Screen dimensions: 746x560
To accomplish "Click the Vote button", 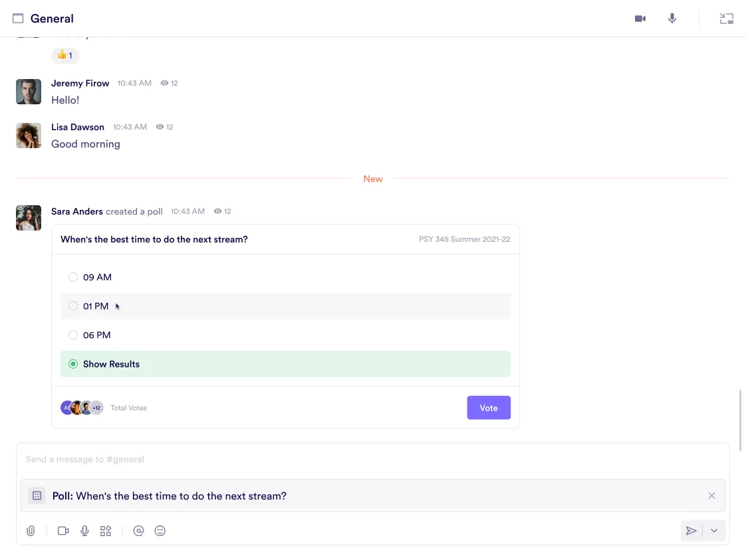I will click(x=489, y=408).
